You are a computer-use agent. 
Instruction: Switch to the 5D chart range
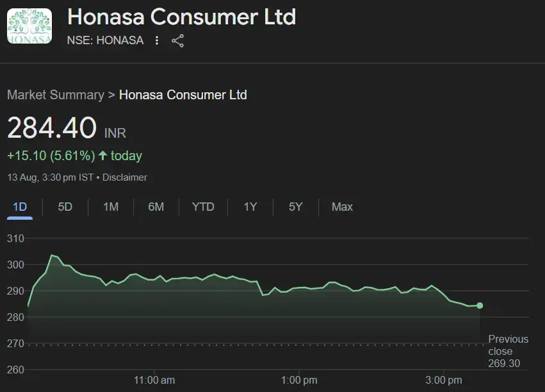[x=65, y=207]
